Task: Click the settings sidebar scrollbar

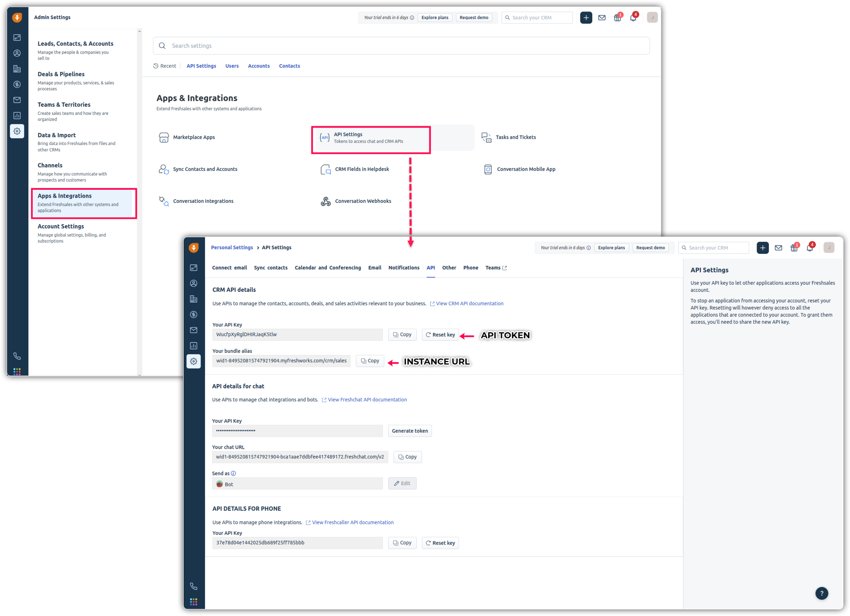Action: (139, 202)
